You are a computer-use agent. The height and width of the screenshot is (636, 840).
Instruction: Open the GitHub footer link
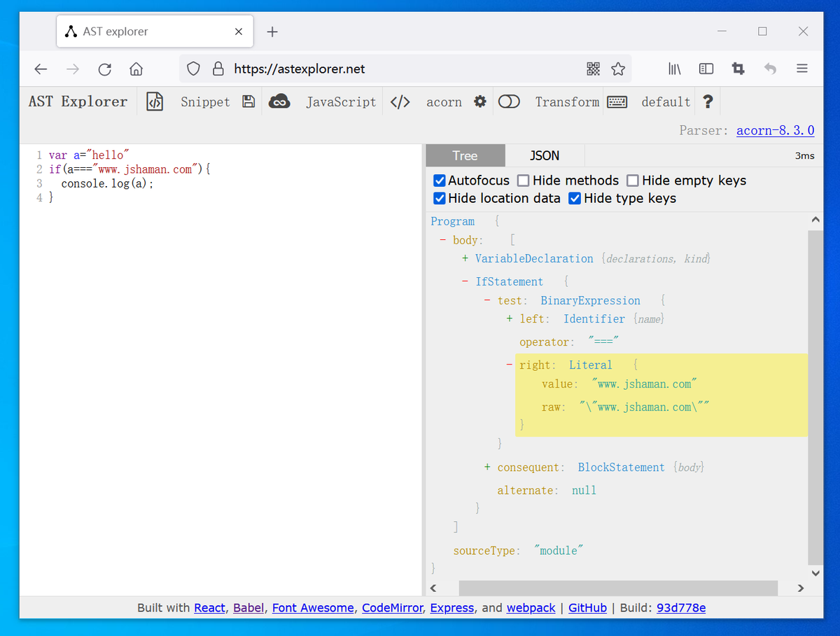point(588,608)
